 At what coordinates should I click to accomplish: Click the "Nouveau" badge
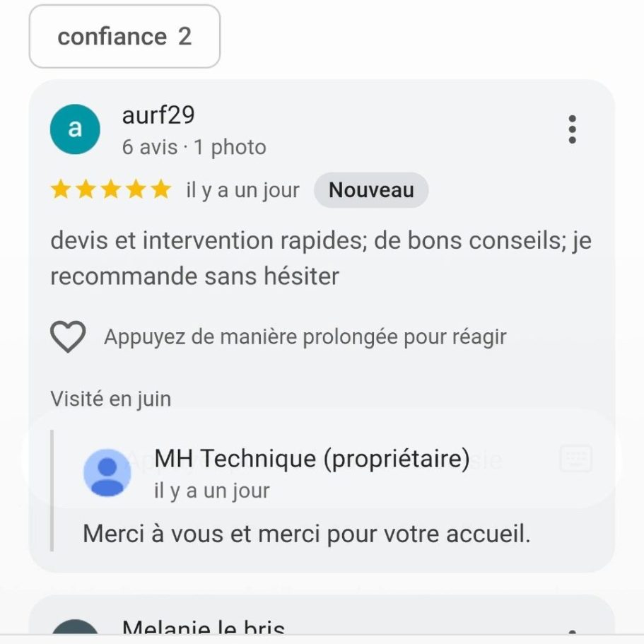371,190
